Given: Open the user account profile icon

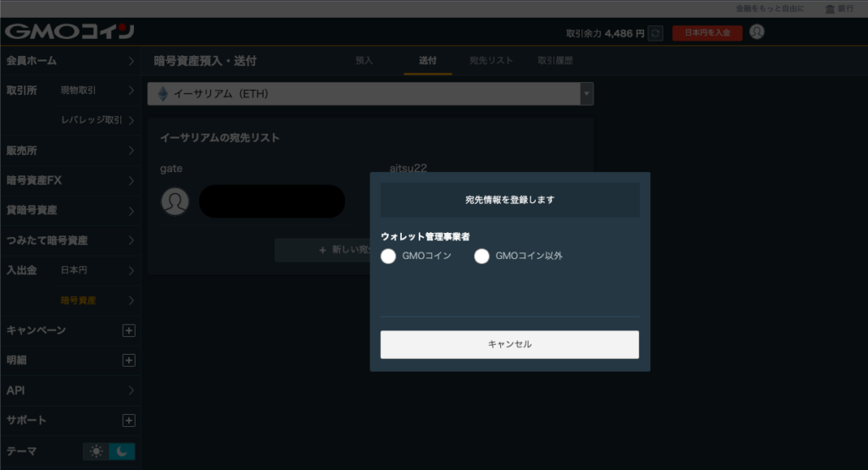Looking at the screenshot, I should point(757,32).
